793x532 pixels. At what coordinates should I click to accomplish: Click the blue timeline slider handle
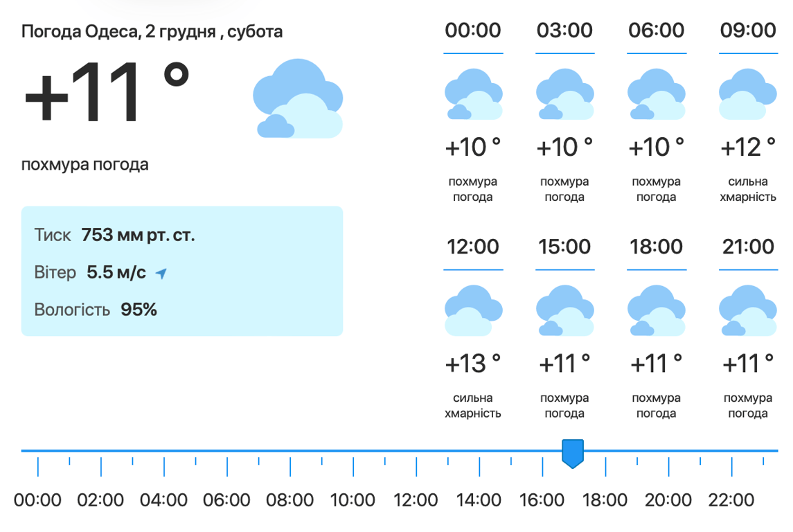tap(573, 453)
